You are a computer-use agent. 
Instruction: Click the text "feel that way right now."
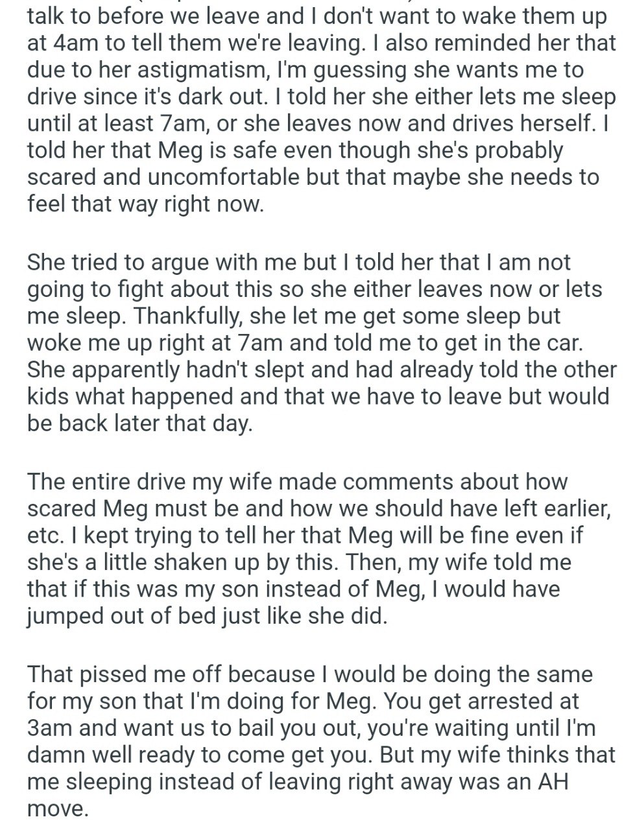point(147,205)
